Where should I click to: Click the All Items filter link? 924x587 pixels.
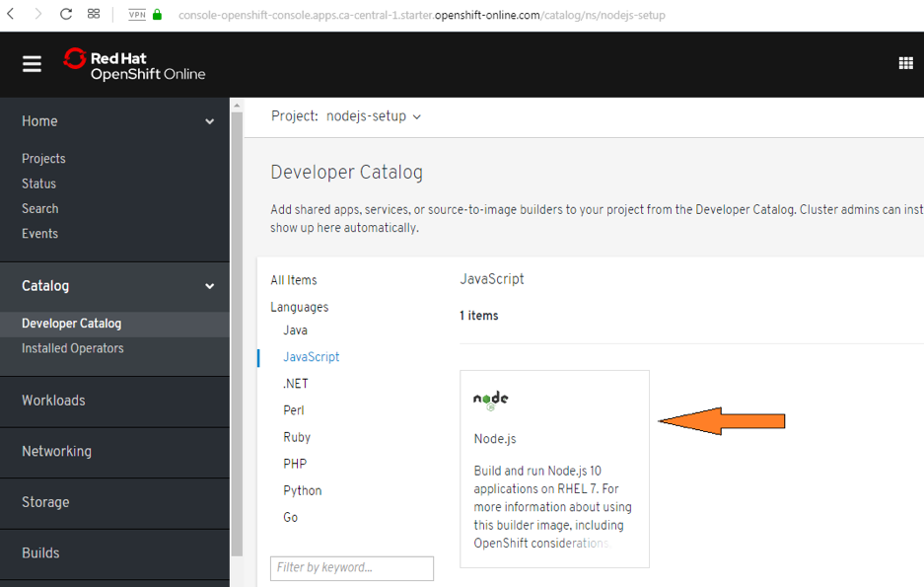point(293,279)
